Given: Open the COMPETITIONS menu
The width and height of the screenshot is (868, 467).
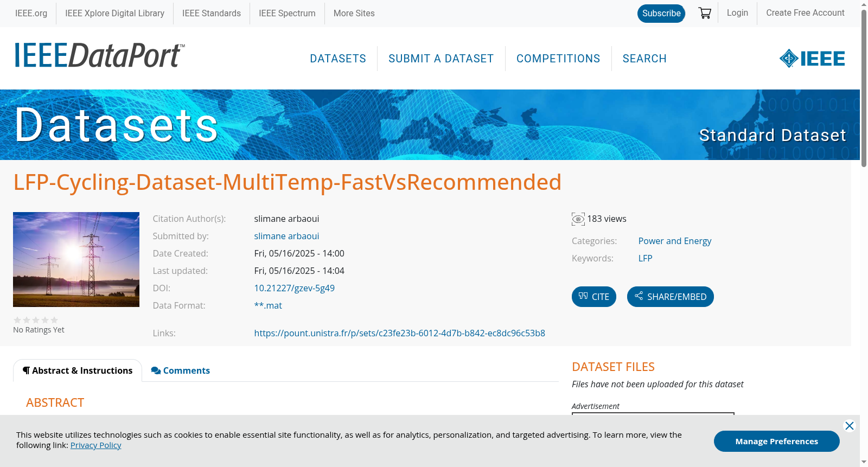Looking at the screenshot, I should [558, 59].
